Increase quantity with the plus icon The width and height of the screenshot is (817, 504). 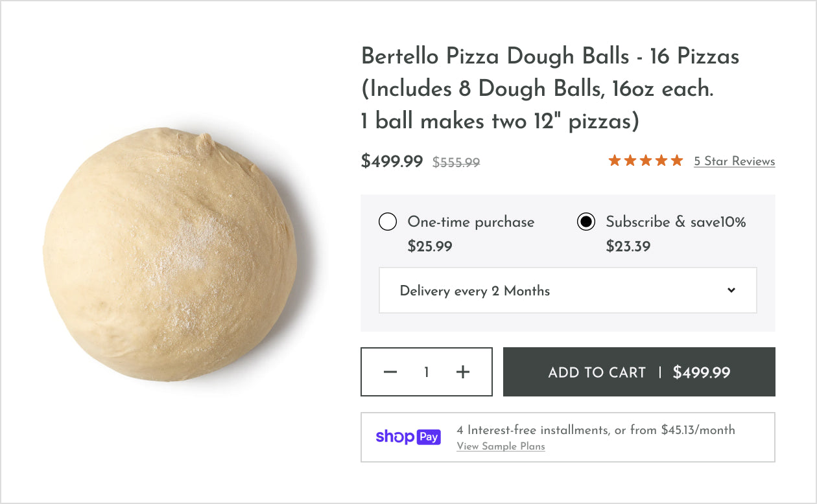[x=462, y=372]
